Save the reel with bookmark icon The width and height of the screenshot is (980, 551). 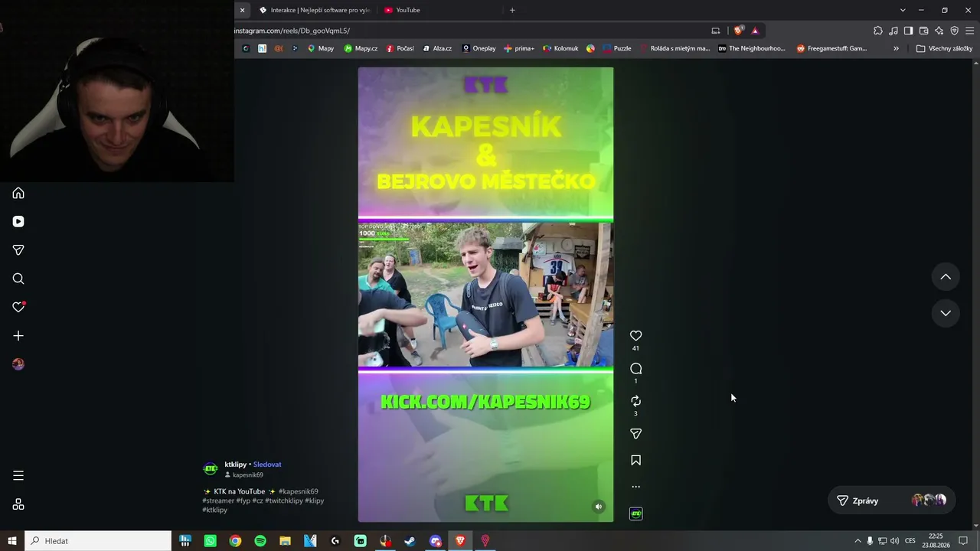tap(635, 461)
